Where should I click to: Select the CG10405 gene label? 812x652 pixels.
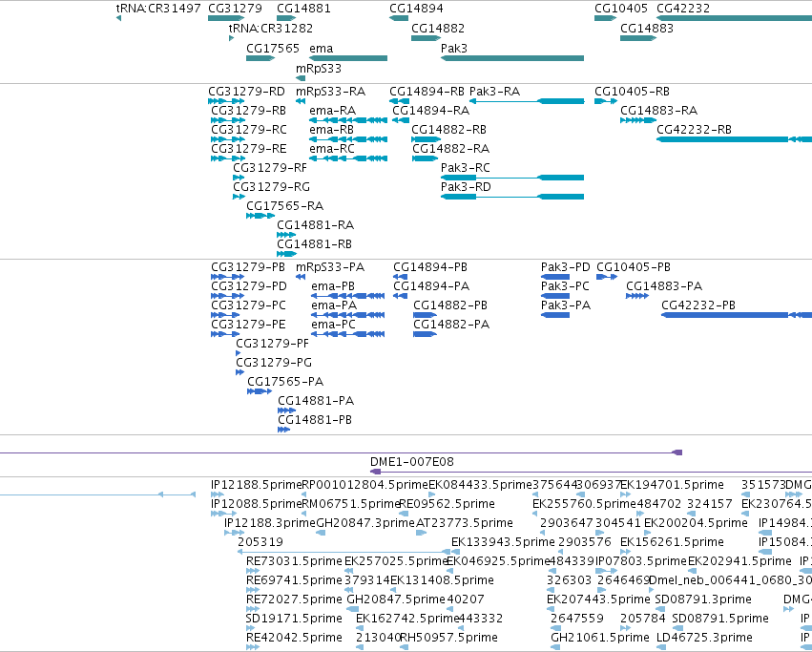(x=620, y=9)
